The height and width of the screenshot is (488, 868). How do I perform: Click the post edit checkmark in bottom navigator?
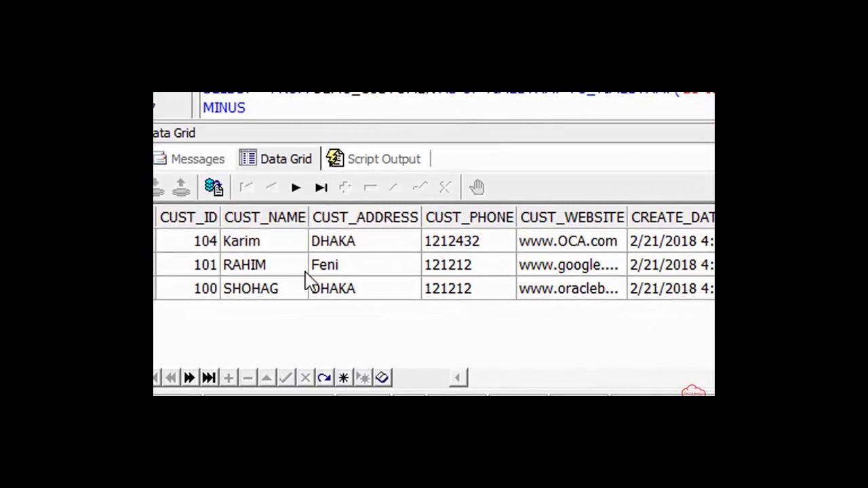coord(285,378)
